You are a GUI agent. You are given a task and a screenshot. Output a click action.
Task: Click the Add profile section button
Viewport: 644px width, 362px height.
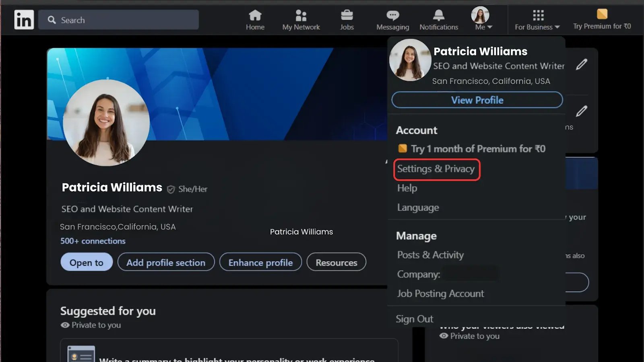[x=166, y=262]
